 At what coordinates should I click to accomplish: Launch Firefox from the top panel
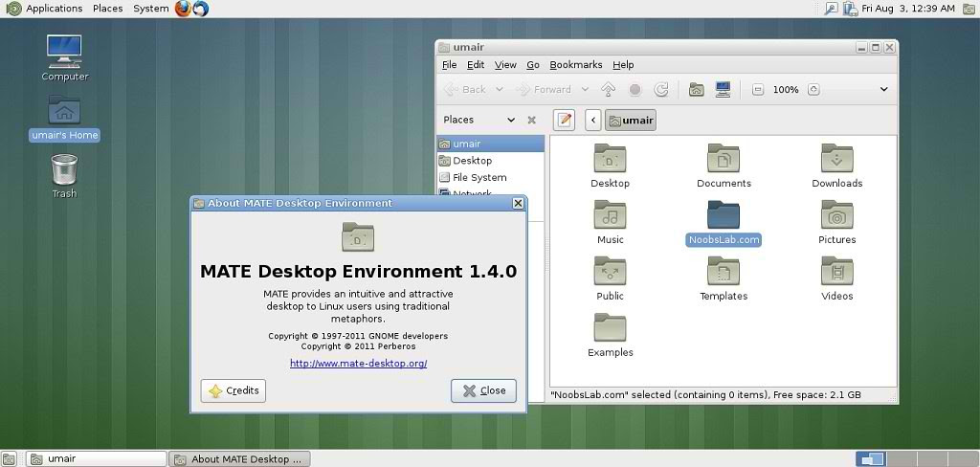pos(183,8)
